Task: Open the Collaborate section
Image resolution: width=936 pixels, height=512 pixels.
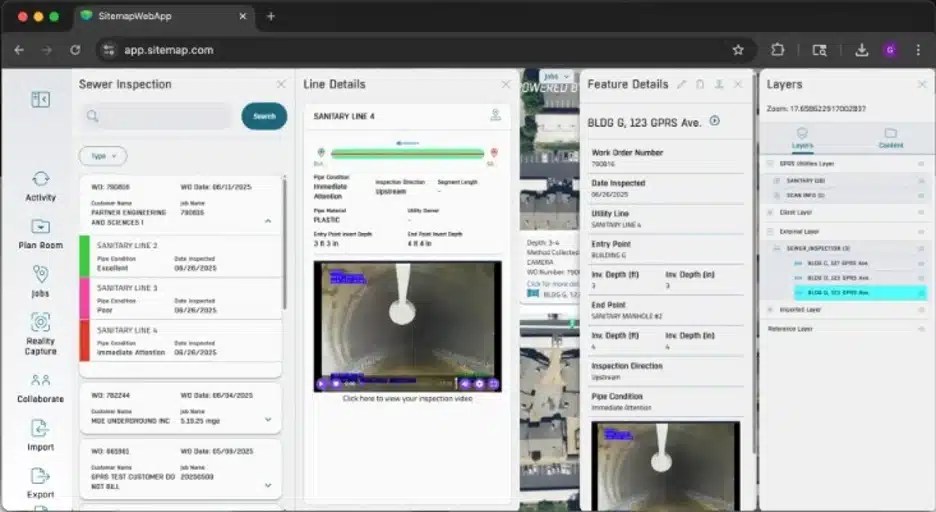Action: point(40,388)
